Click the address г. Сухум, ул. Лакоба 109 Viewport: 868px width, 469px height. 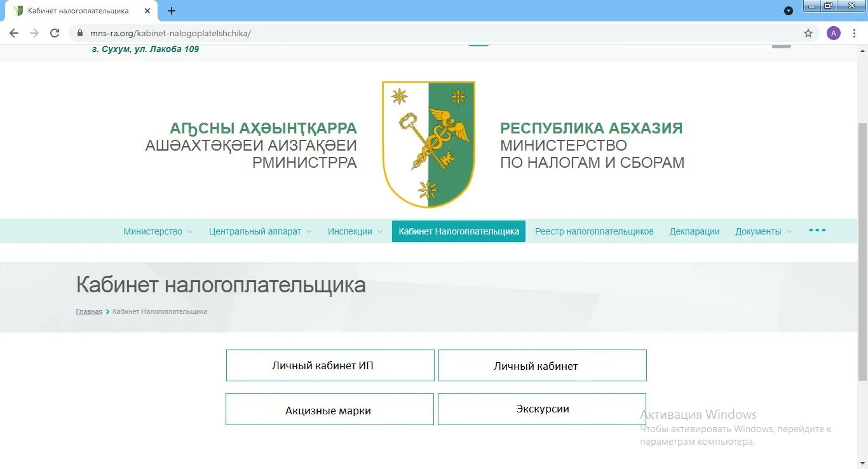tap(146, 50)
